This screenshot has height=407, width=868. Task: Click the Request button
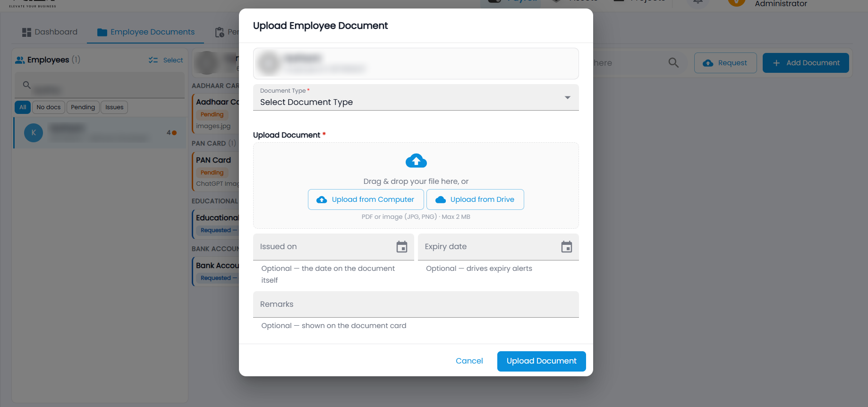725,63
